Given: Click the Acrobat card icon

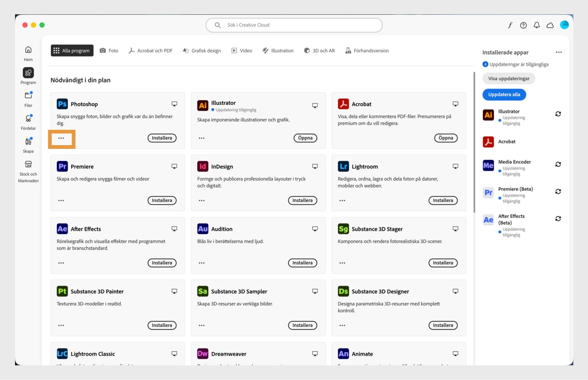Looking at the screenshot, I should coord(343,104).
